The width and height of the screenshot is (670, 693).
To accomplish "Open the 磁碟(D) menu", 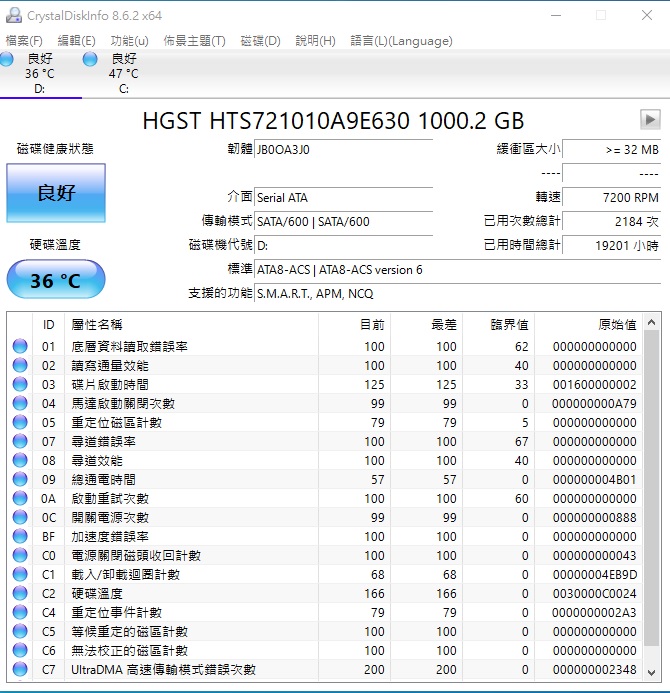I will point(260,41).
